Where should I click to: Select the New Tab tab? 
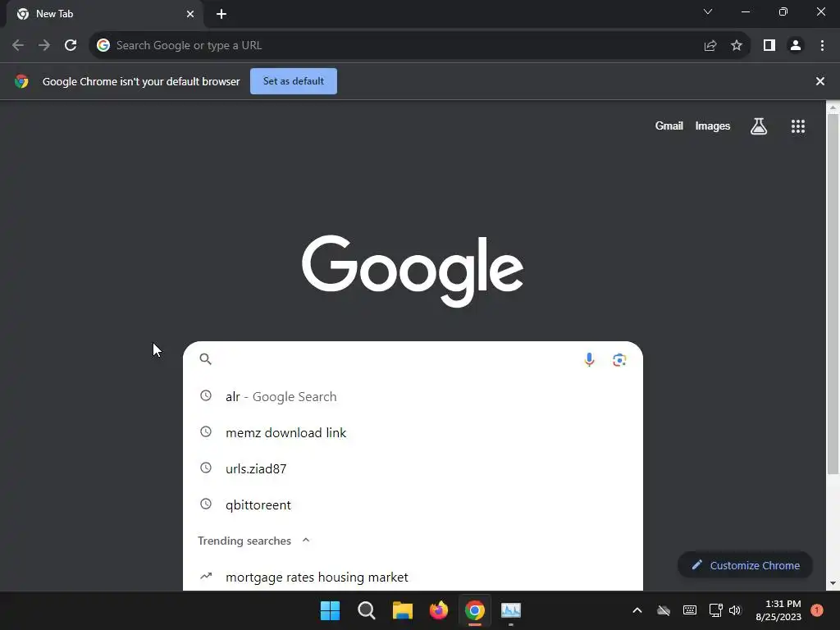coord(104,14)
